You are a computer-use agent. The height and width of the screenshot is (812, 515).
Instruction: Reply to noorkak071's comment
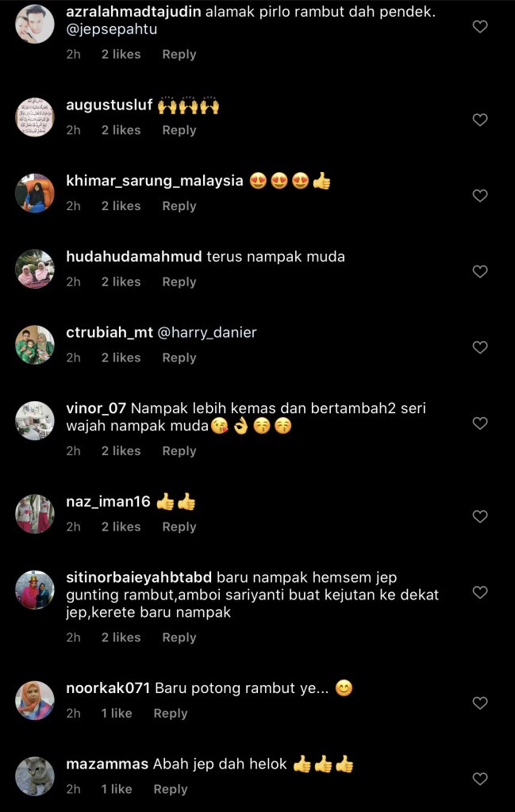point(171,714)
